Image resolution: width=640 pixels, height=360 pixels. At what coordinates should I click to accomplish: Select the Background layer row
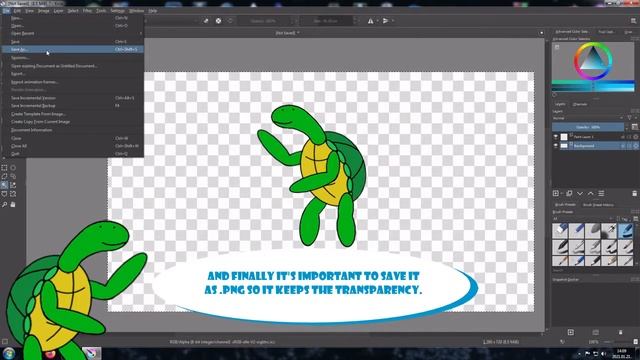coord(596,146)
